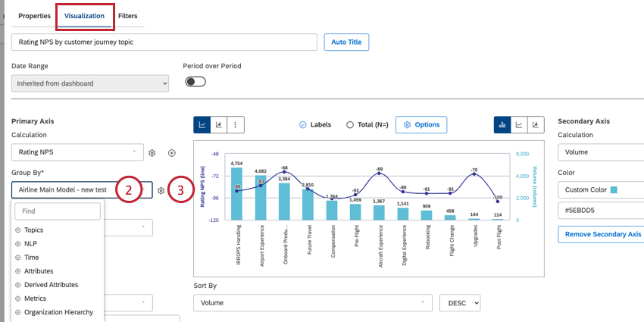Select line chart type for secondary axis
Image resolution: width=644 pixels, height=322 pixels.
(519, 124)
